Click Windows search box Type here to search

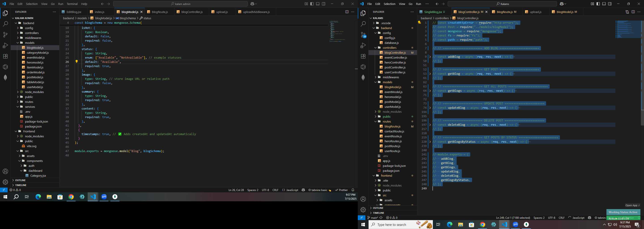tap(400, 225)
